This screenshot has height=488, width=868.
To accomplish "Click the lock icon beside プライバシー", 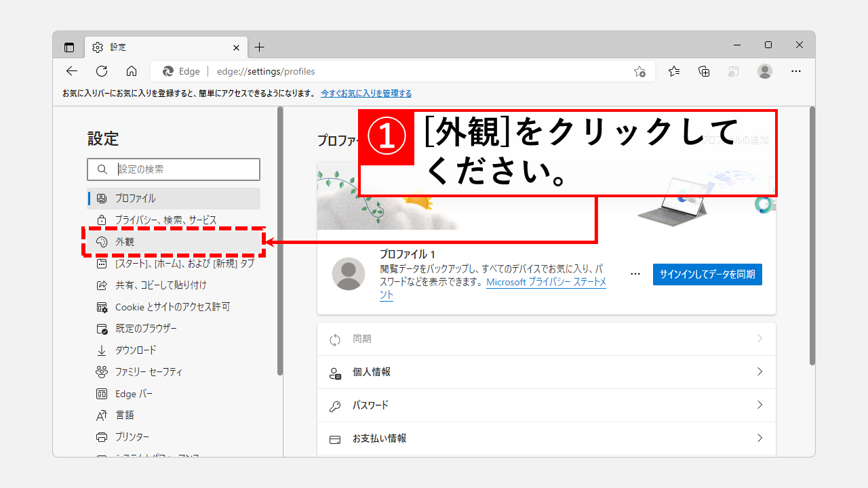I will pos(102,220).
